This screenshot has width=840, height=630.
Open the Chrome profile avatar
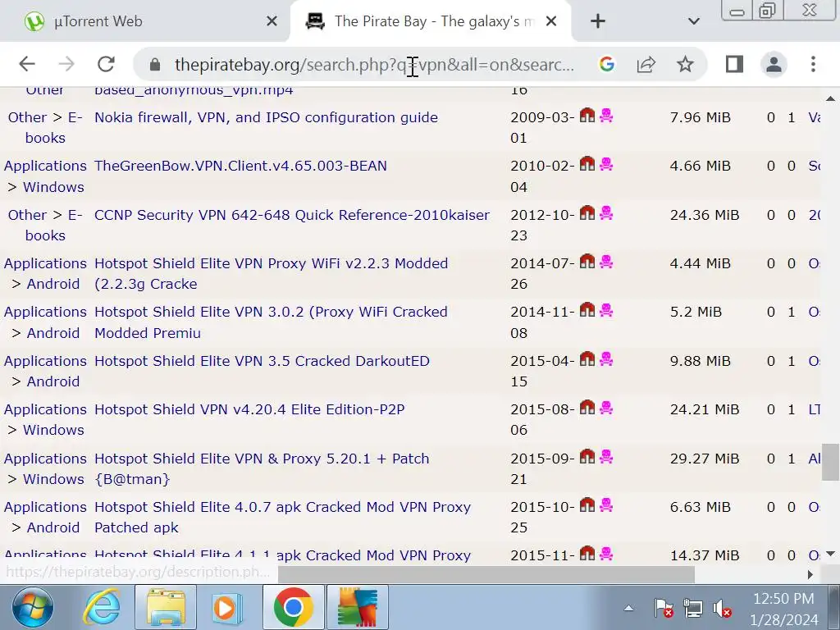774,64
